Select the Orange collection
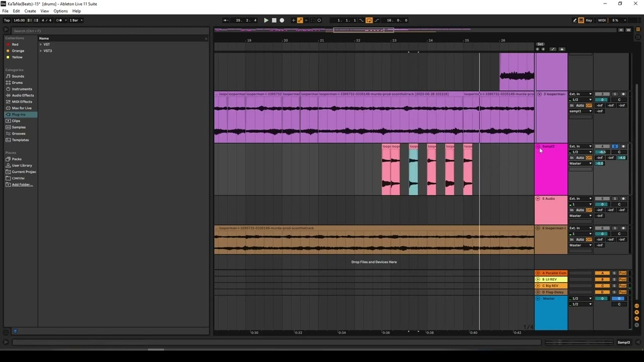Viewport: 644px width, 362px height. tap(18, 51)
